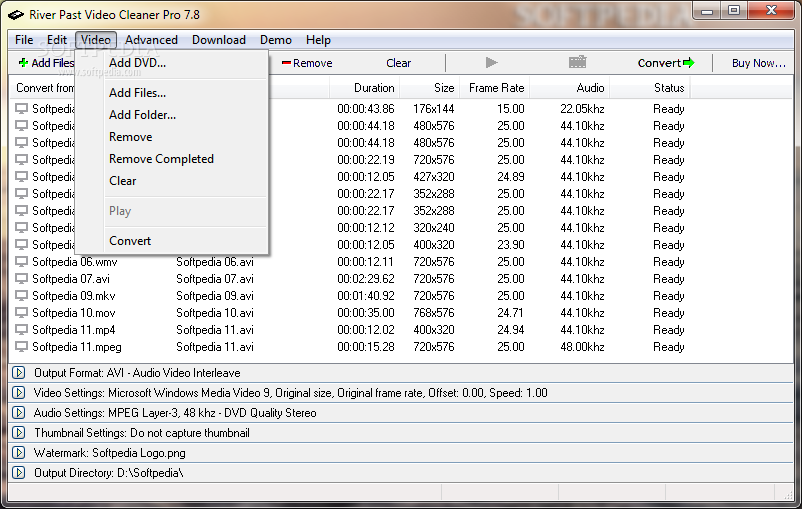Image resolution: width=802 pixels, height=509 pixels.
Task: Open the Download menu
Action: pos(219,40)
